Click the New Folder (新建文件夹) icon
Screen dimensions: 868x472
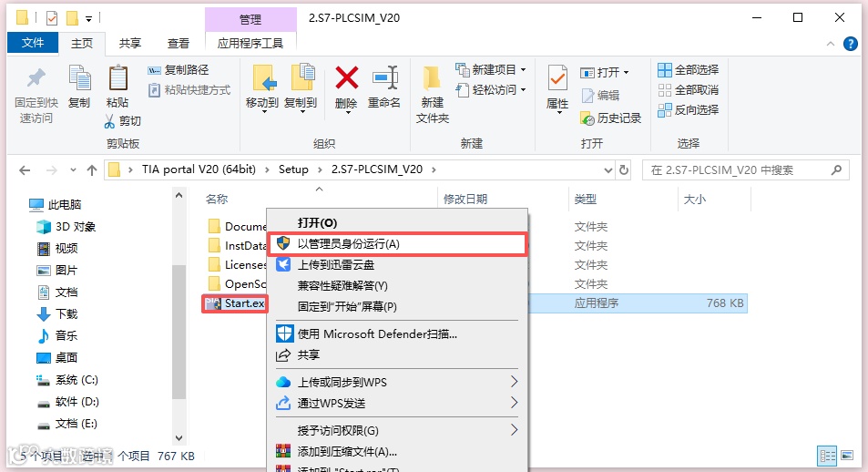[432, 78]
